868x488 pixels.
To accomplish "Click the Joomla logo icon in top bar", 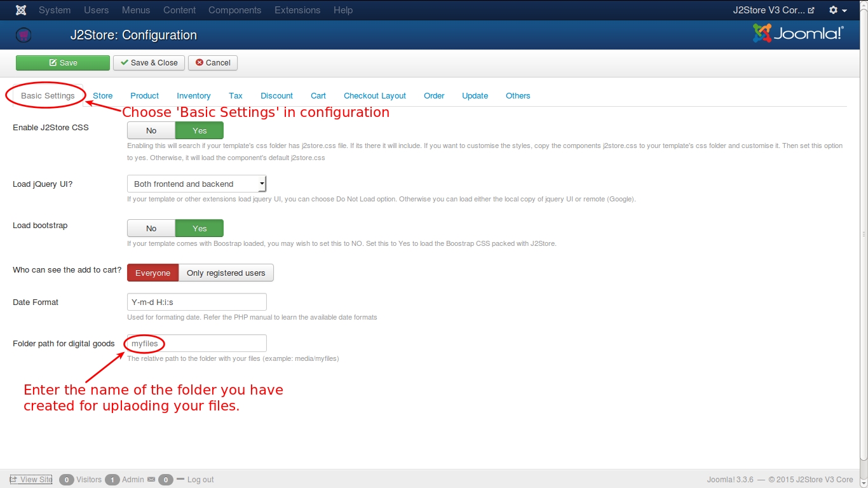I will 21,10.
